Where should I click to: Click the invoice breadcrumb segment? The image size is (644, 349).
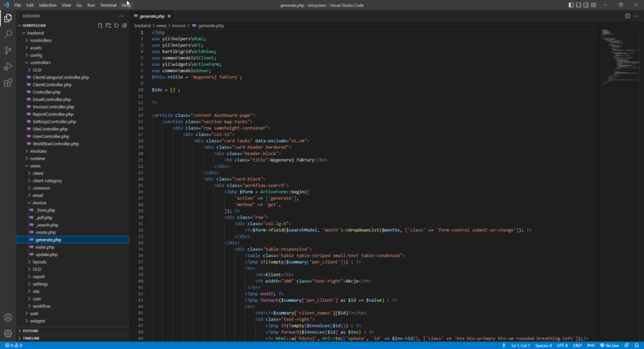(x=179, y=25)
